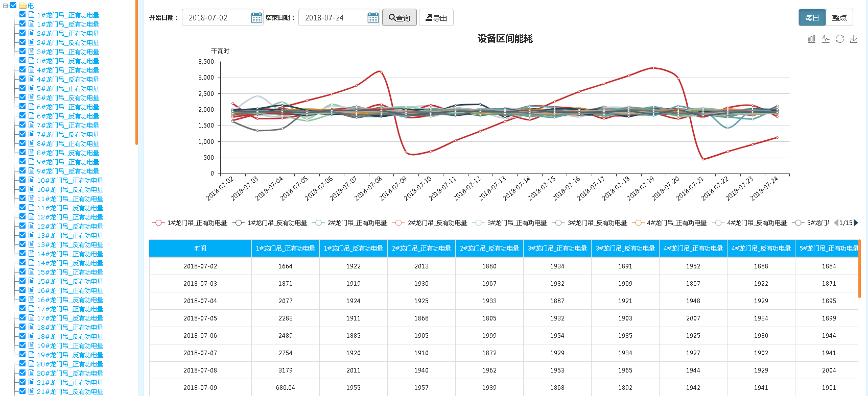Click 1#龙门吊_正有功电量 table column header
The image size is (868, 396).
(286, 249)
